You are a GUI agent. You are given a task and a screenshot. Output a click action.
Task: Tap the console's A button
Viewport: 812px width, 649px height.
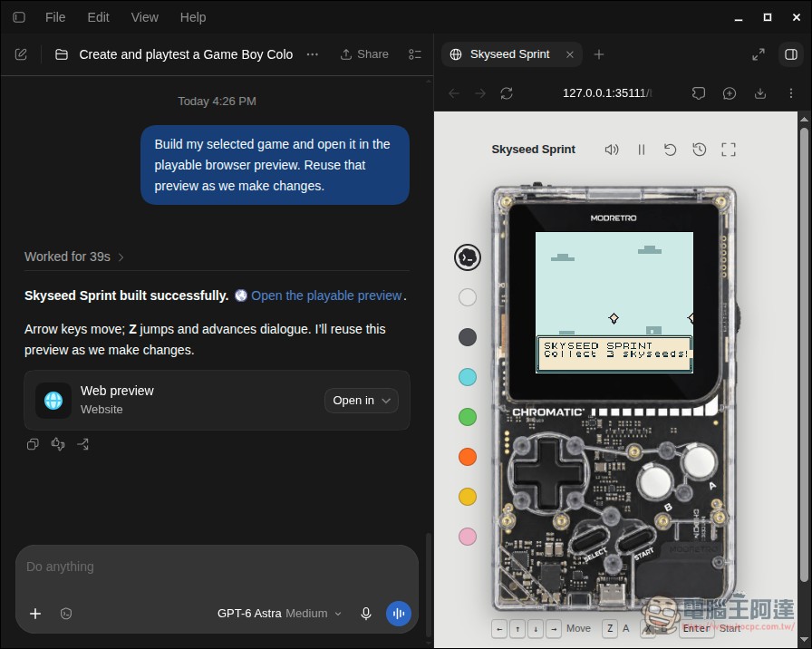699,460
